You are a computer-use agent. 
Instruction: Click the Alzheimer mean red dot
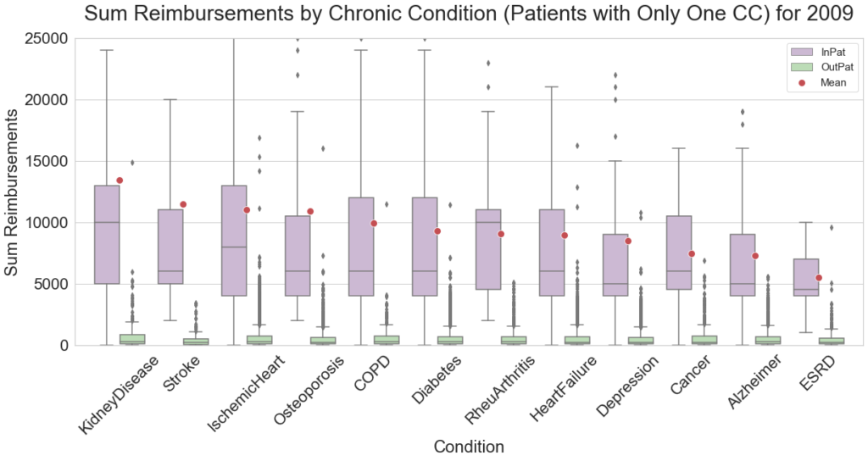coord(755,256)
